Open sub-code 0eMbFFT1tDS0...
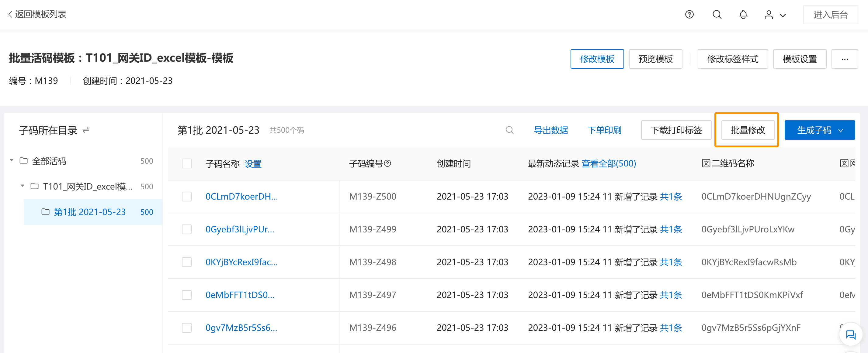The image size is (868, 353). coord(240,295)
